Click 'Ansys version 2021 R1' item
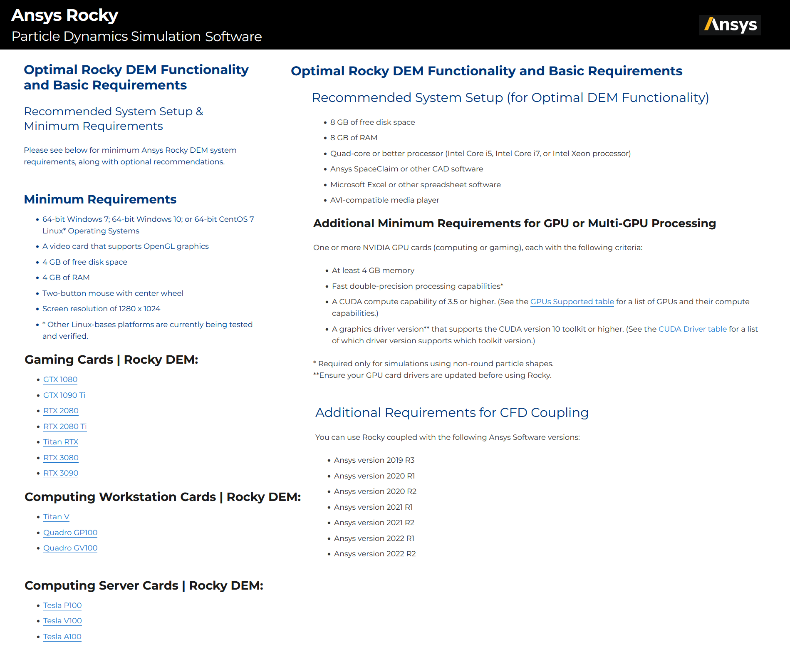Screen dimensions: 790x672 [374, 507]
